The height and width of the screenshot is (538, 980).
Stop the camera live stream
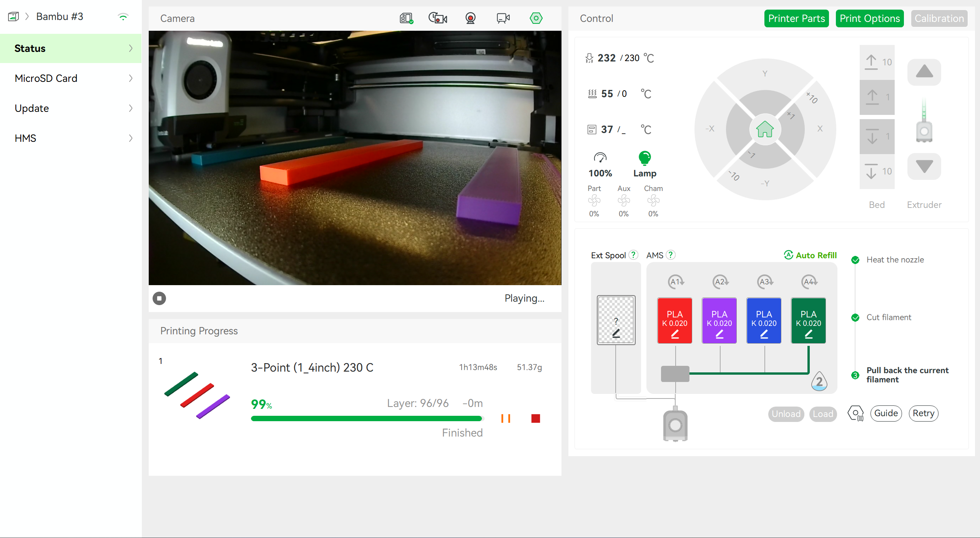[159, 298]
